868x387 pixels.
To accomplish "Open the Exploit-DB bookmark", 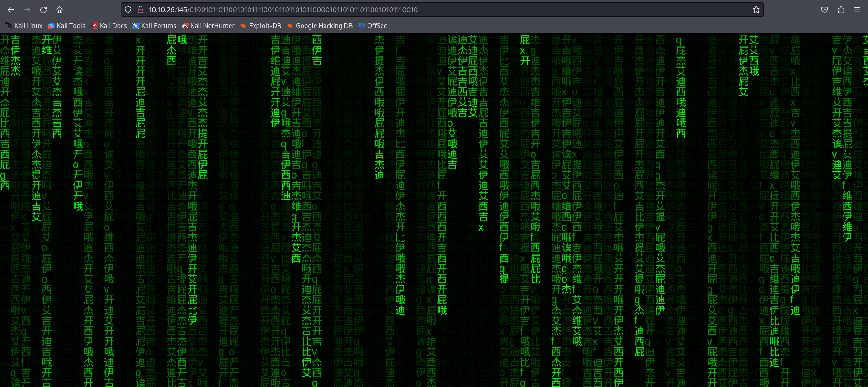I will [261, 26].
